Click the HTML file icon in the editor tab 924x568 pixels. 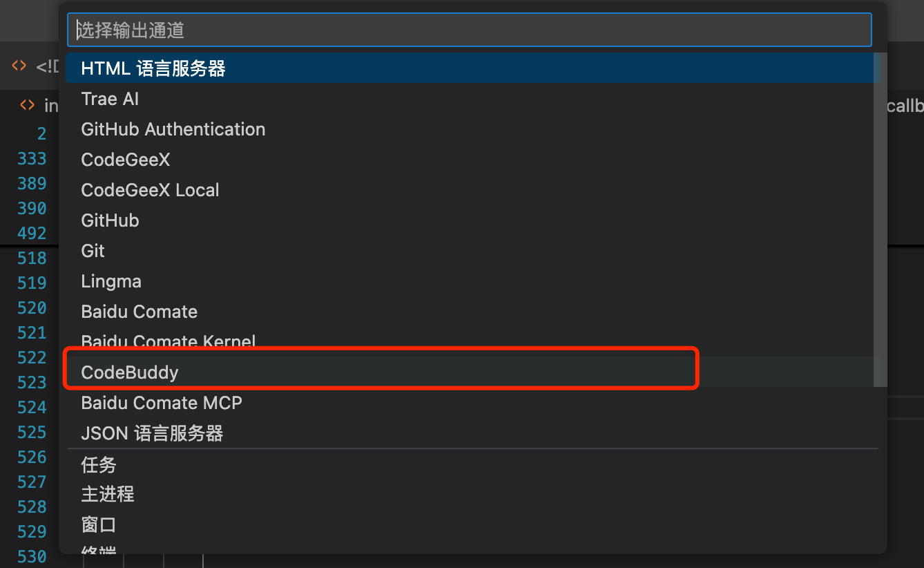pos(19,66)
